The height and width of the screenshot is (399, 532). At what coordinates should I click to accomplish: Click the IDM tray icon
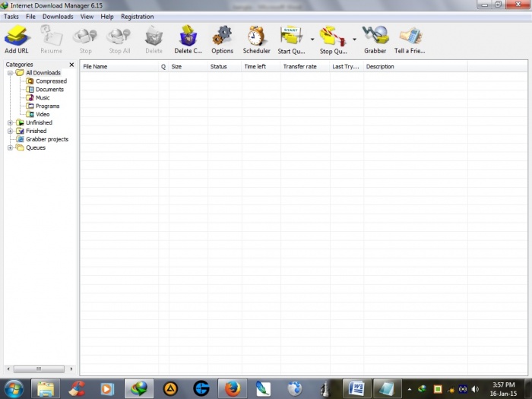point(422,389)
